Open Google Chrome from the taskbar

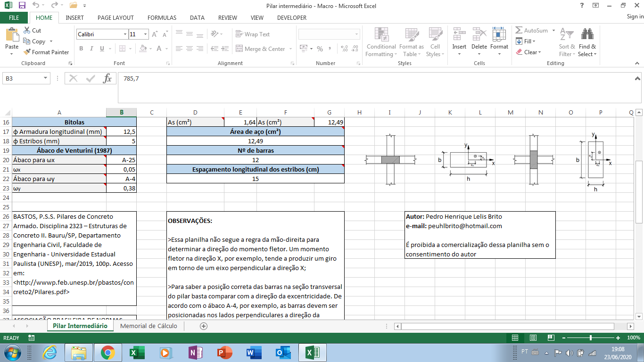pyautogui.click(x=107, y=353)
